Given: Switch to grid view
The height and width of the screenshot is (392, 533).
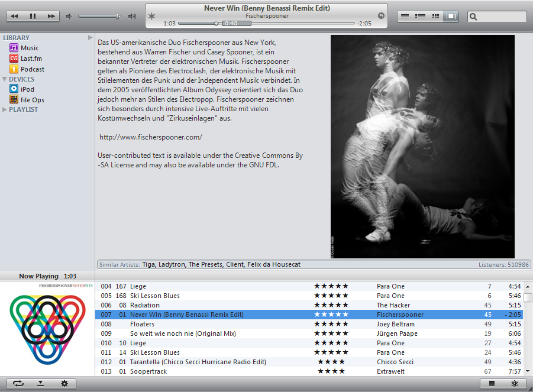Looking at the screenshot, I should coord(435,16).
